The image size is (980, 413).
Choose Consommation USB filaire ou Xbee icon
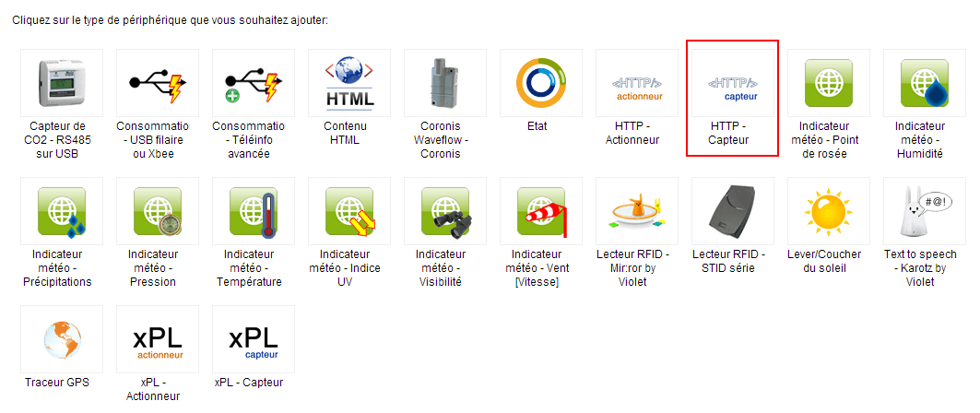[x=158, y=83]
